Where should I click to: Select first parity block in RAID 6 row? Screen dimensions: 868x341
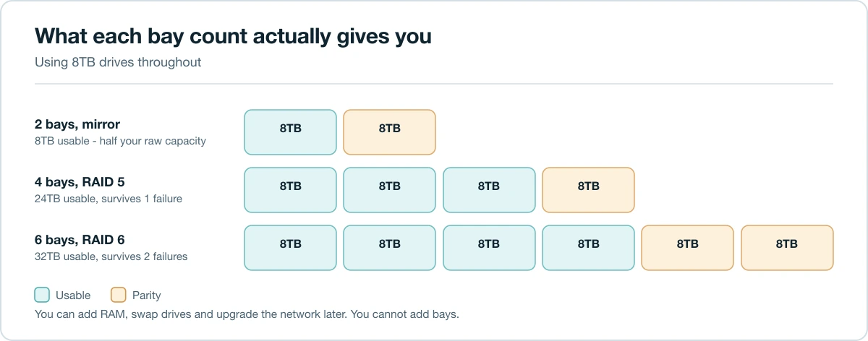(688, 248)
